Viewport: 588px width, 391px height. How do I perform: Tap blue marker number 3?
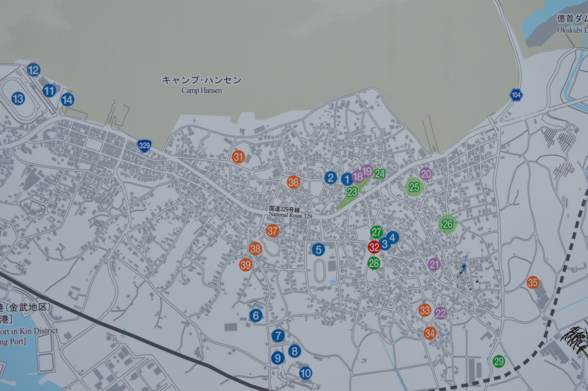point(385,244)
